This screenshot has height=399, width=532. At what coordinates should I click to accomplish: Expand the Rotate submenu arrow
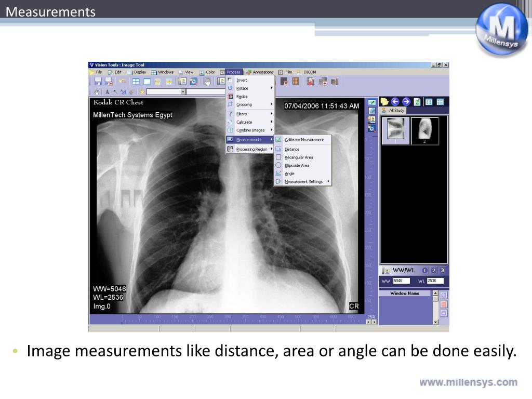pyautogui.click(x=271, y=88)
